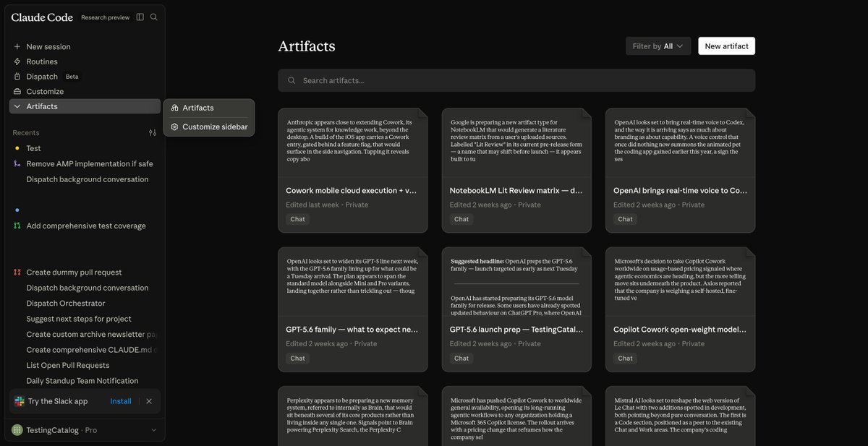The width and height of the screenshot is (868, 446).
Task: Open the 'GPT-5.6 launch prep' artifact
Action: [516, 309]
